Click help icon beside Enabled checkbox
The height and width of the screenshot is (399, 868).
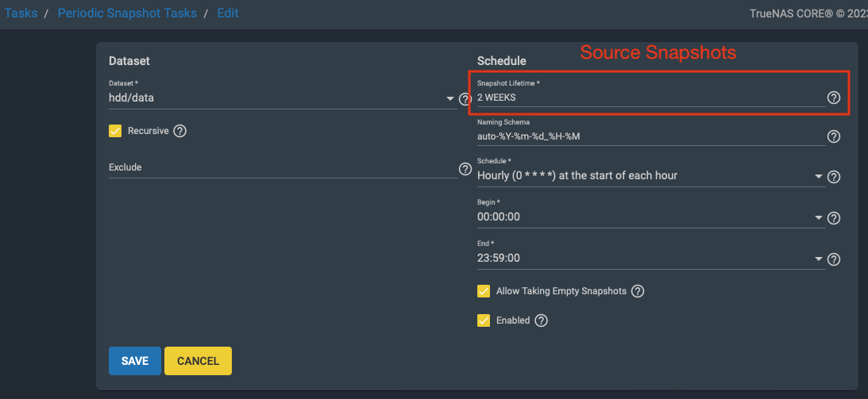541,320
